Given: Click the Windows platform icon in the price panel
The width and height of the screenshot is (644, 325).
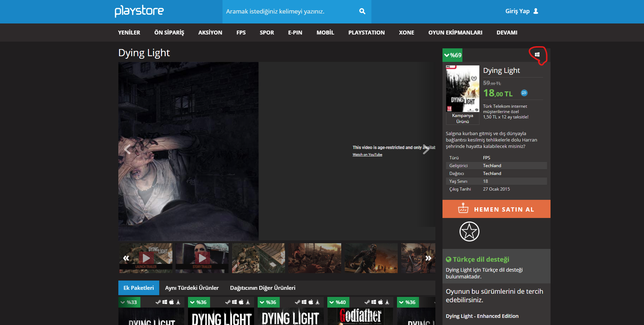Looking at the screenshot, I should point(537,55).
